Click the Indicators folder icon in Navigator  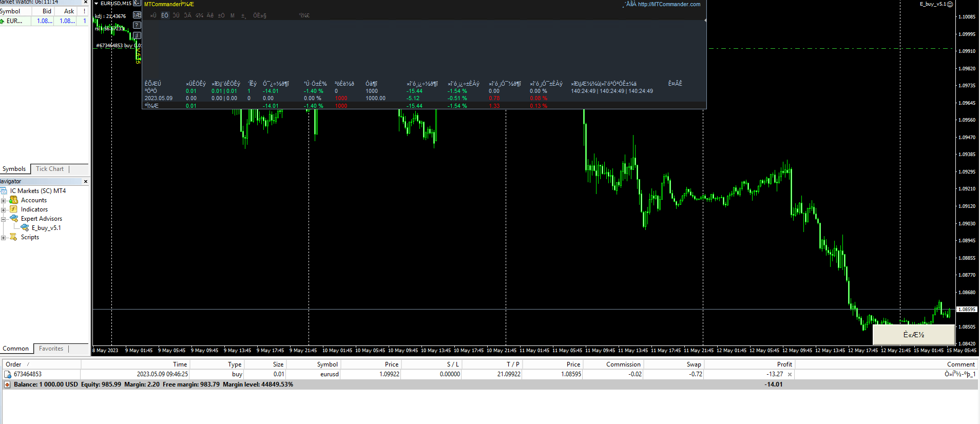[14, 209]
